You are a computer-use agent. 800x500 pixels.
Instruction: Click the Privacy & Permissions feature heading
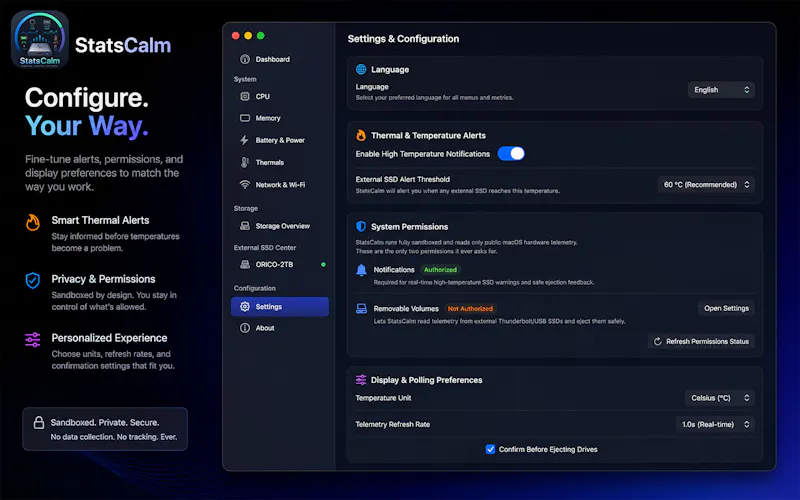pyautogui.click(x=103, y=279)
